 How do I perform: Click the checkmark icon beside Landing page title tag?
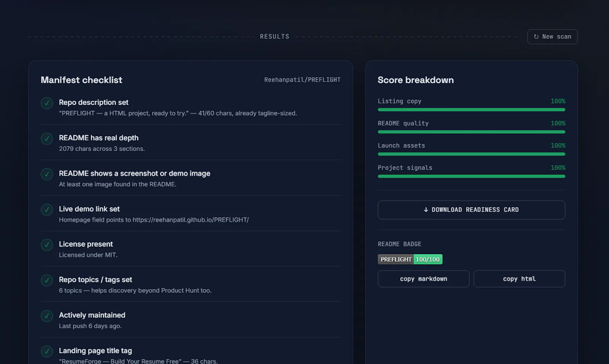point(47,351)
